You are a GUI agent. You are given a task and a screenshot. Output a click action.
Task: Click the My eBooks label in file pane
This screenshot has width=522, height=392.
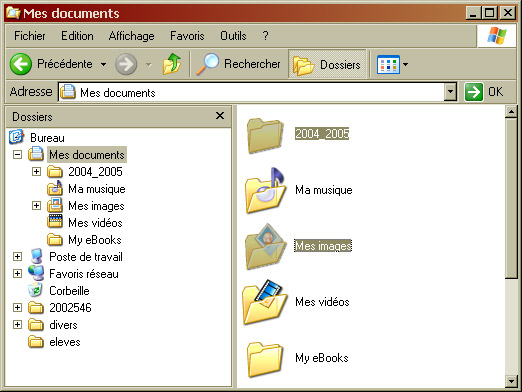tap(322, 358)
